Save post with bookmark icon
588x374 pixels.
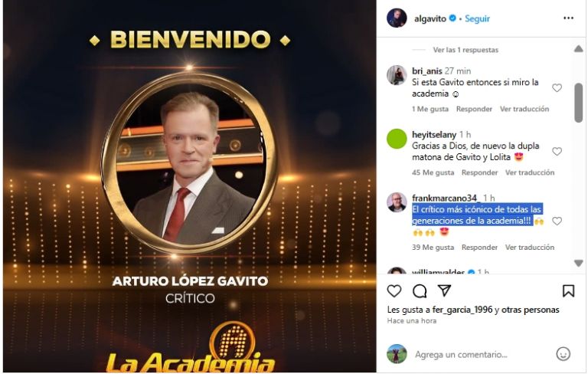[x=568, y=291]
